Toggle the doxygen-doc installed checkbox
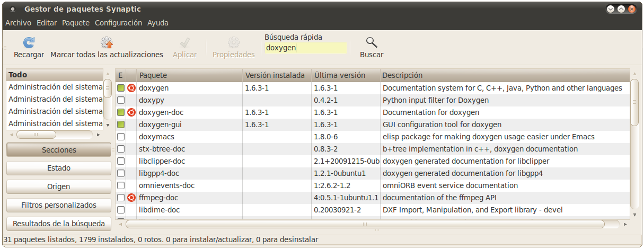The width and height of the screenshot is (644, 249). point(121,112)
